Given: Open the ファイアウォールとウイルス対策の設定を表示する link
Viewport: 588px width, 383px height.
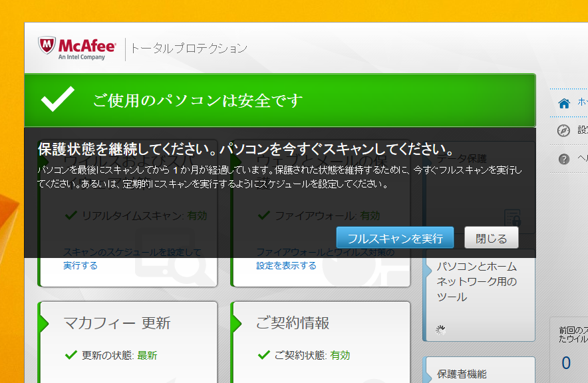Looking at the screenshot, I should click(x=325, y=259).
